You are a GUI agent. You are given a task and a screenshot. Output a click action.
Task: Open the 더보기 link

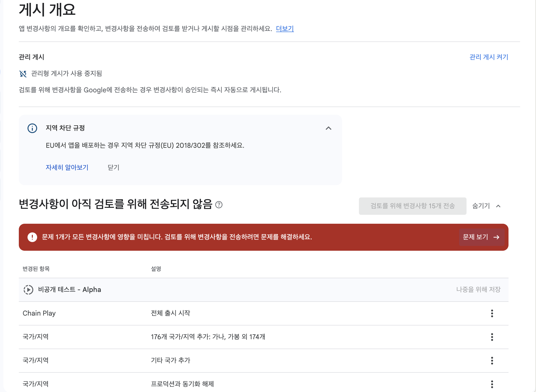tap(285, 29)
